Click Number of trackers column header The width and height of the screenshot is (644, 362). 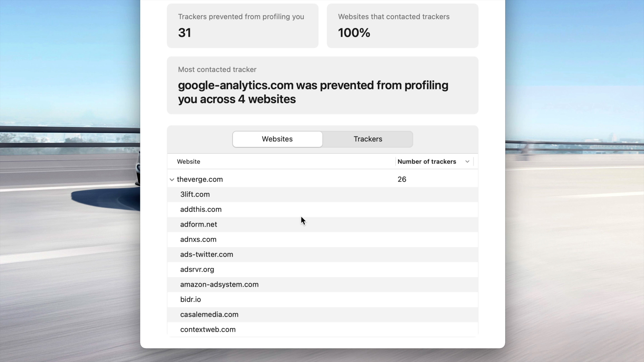click(x=426, y=162)
